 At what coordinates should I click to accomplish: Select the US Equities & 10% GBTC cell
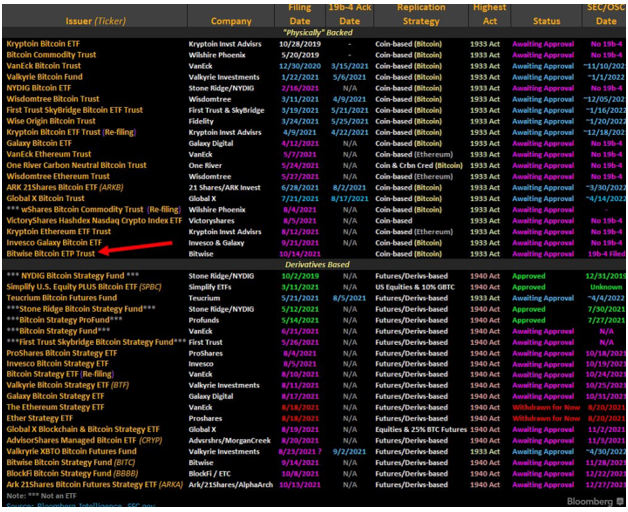[415, 287]
